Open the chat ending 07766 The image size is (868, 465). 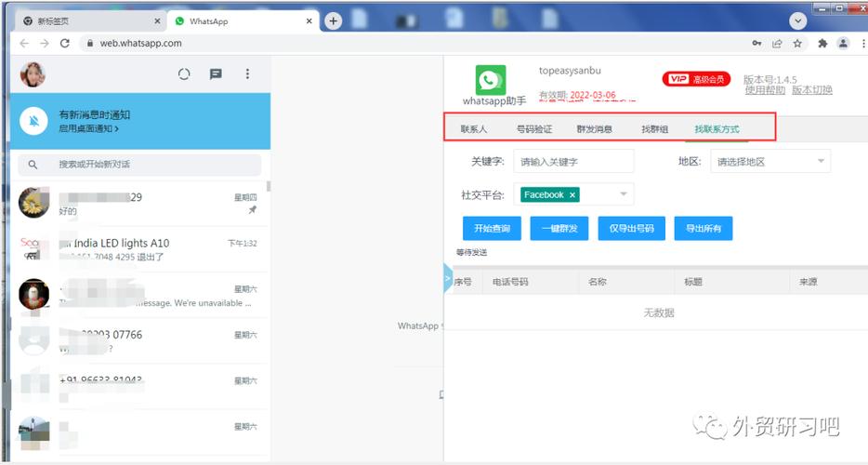tap(138, 341)
